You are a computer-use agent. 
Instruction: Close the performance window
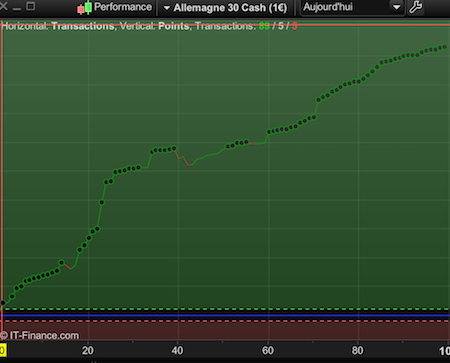click(x=4, y=6)
